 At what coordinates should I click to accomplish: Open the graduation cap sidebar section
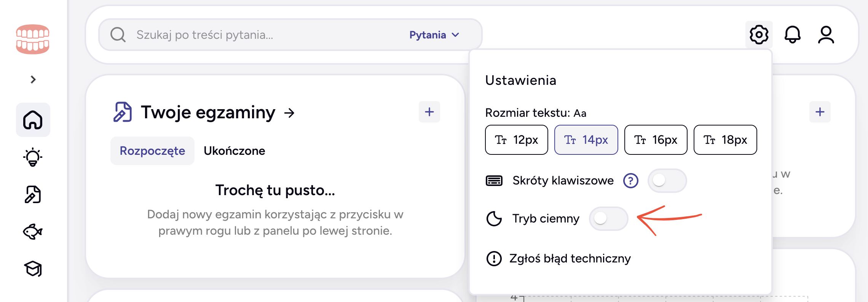33,269
